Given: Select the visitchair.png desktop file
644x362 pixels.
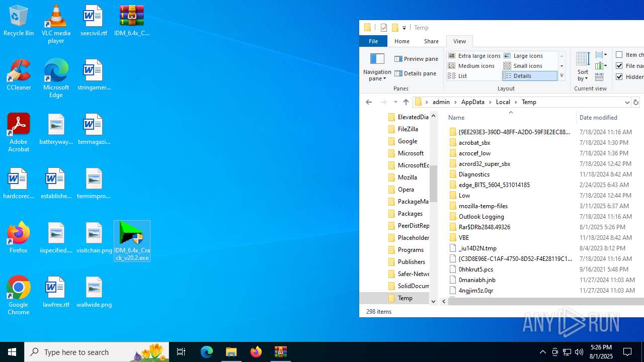Looking at the screenshot, I should (x=94, y=238).
